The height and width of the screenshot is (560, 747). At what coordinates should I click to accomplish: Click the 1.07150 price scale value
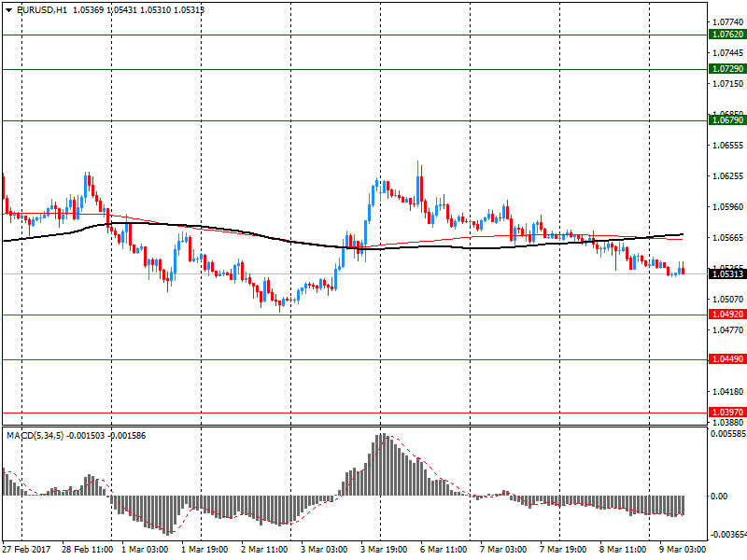(727, 84)
